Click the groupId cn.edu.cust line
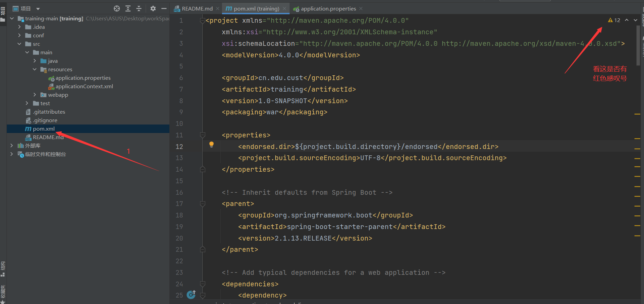 282,78
